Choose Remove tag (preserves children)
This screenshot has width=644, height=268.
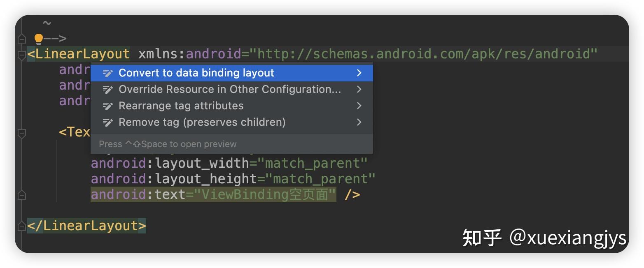[x=202, y=122]
